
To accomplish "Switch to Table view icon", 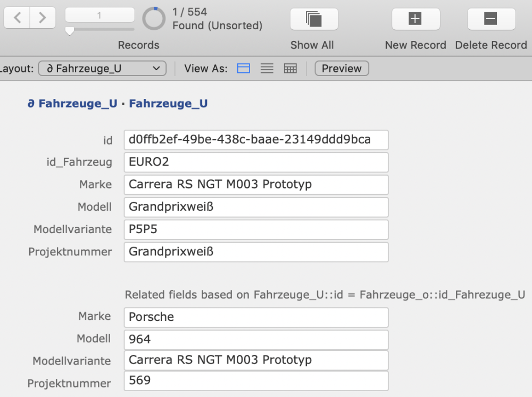I will tap(290, 69).
